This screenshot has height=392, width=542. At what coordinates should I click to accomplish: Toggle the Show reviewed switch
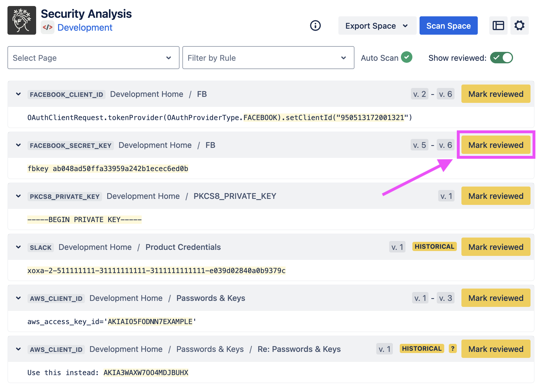[501, 58]
